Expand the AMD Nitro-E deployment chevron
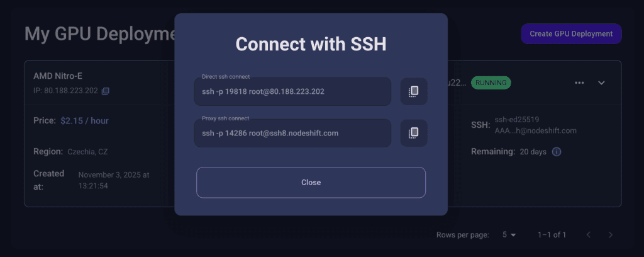The height and width of the screenshot is (257, 644). [x=601, y=83]
